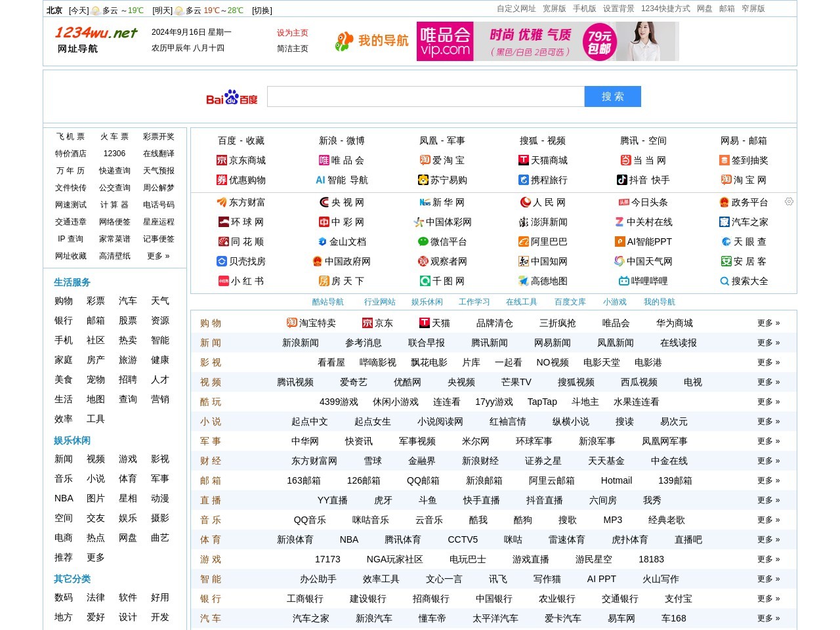The height and width of the screenshot is (630, 840).
Task: Expand 更多 in the 购物 row
Action: pos(768,323)
